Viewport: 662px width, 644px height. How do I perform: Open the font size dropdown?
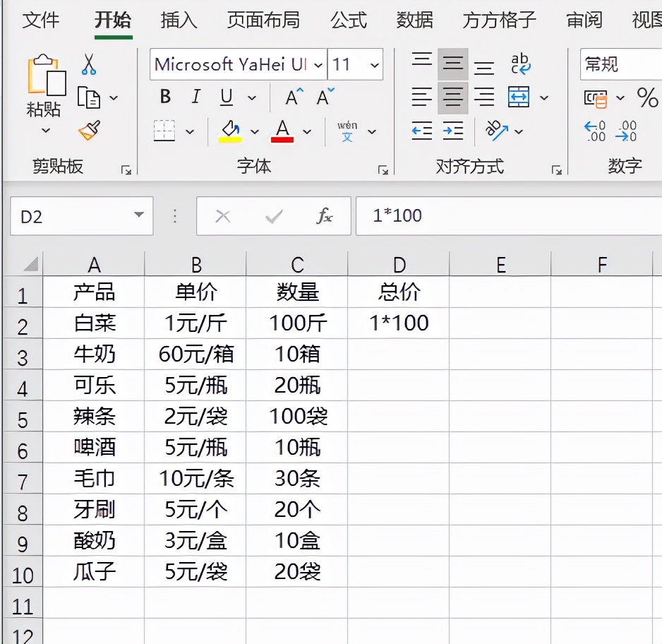[x=375, y=64]
